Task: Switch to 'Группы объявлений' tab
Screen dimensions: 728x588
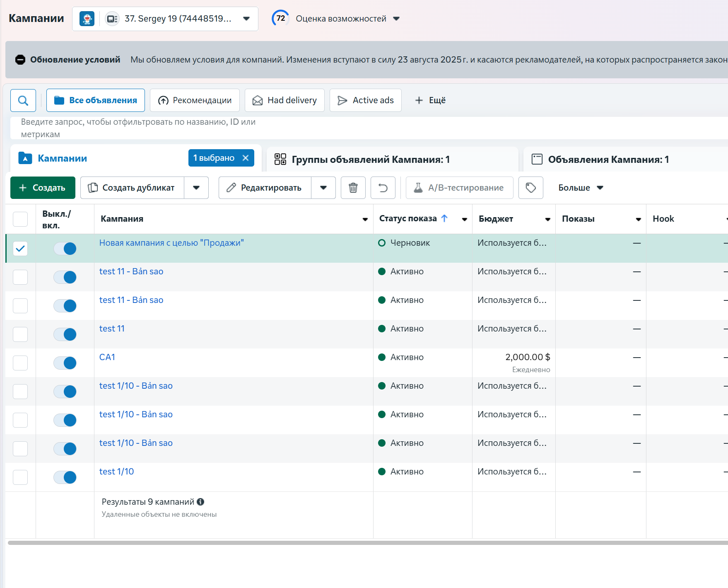Action: coord(371,160)
